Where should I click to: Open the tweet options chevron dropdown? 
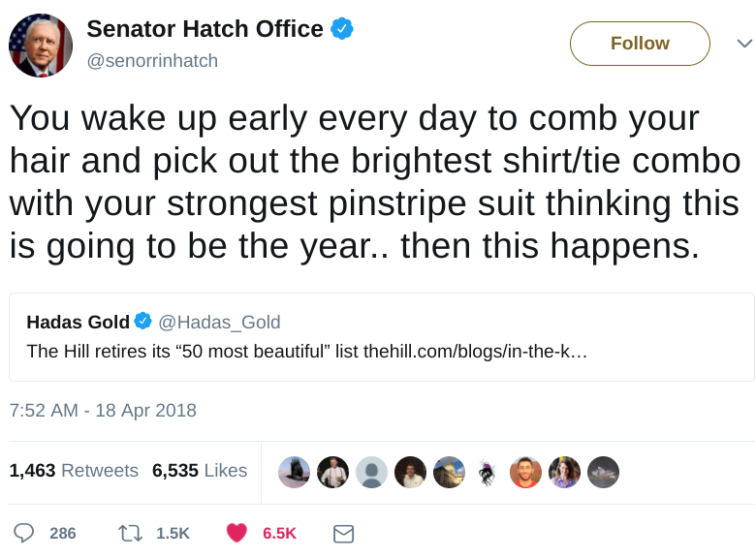click(744, 44)
